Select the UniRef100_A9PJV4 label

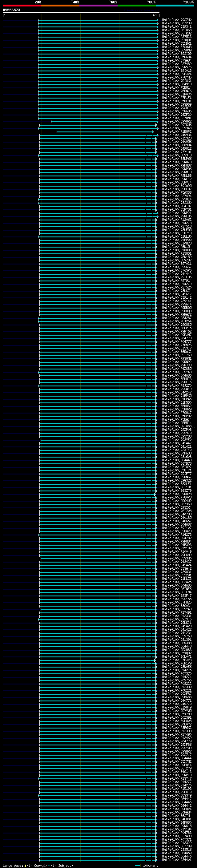[x=177, y=74]
